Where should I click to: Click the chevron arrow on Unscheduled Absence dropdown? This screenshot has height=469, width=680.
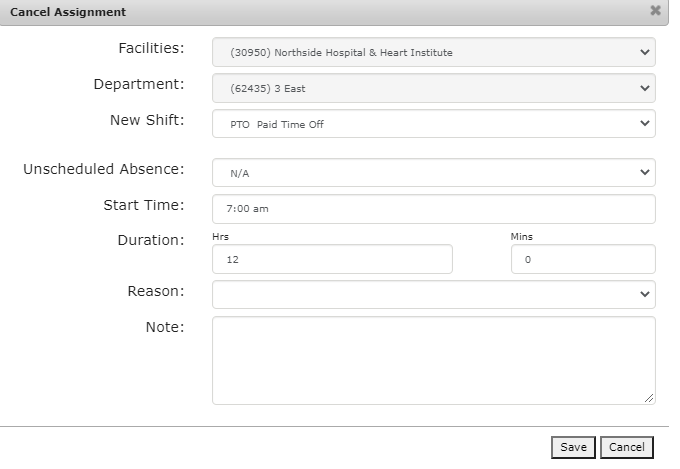point(644,172)
